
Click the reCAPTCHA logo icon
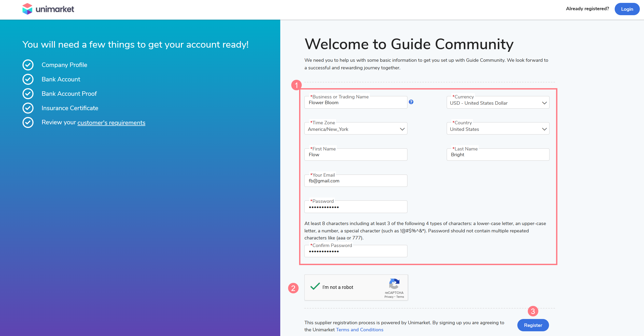click(x=394, y=284)
